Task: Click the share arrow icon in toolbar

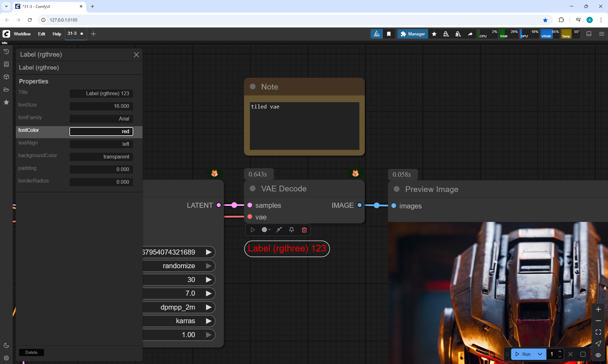Action: pos(470,34)
